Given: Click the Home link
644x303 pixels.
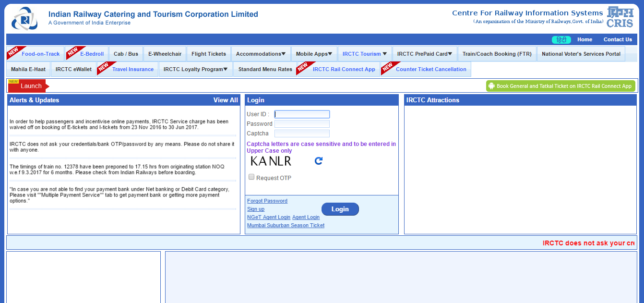Looking at the screenshot, I should (584, 39).
